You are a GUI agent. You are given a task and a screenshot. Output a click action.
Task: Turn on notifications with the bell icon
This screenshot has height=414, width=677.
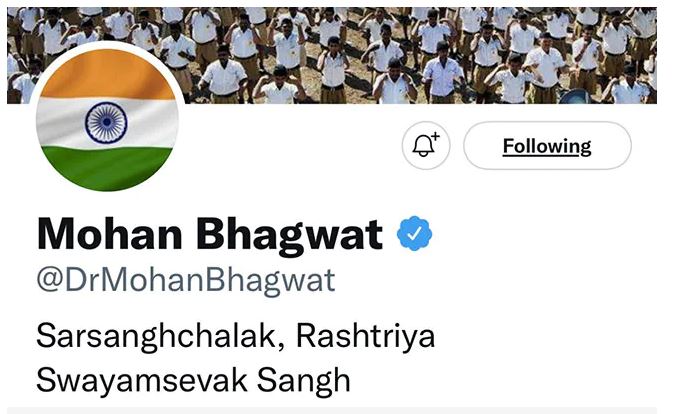[426, 145]
